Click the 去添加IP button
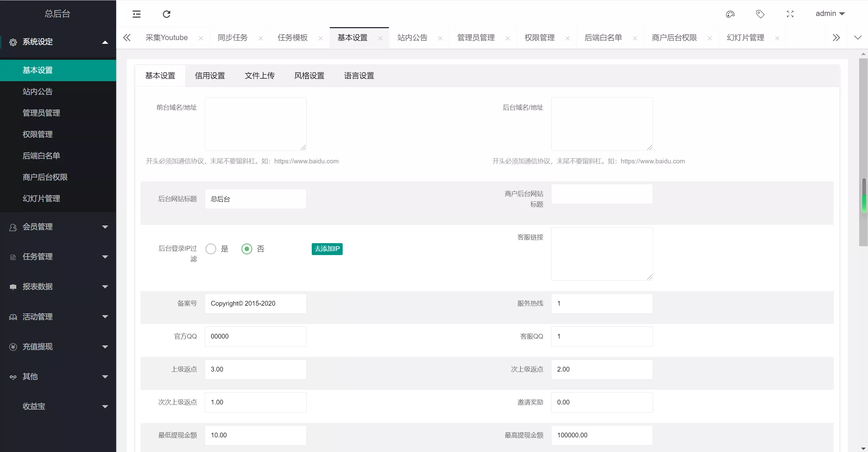This screenshot has width=868, height=452. click(x=327, y=249)
